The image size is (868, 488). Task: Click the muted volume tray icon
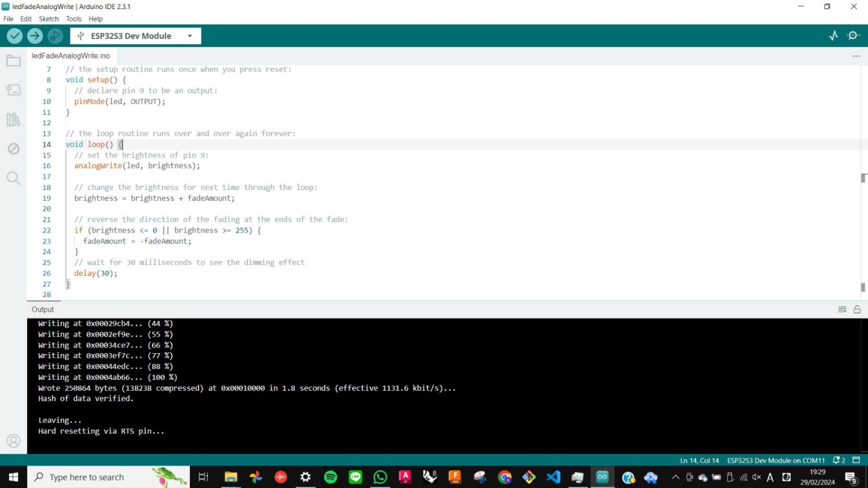pyautogui.click(x=757, y=477)
